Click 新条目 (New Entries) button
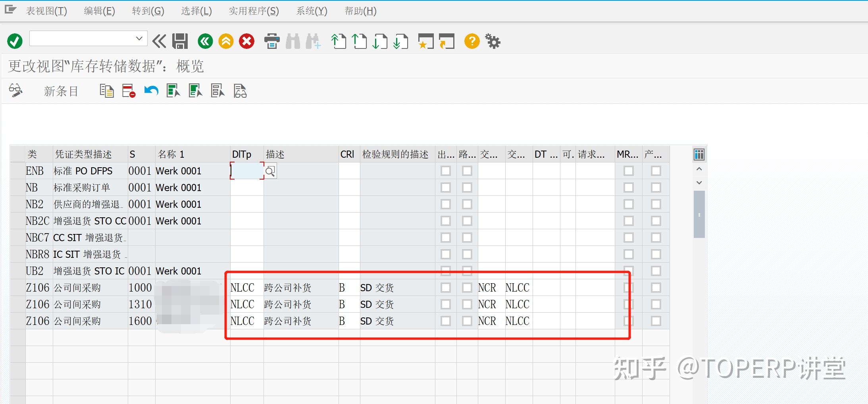Screen dimensions: 868x404 coord(62,91)
